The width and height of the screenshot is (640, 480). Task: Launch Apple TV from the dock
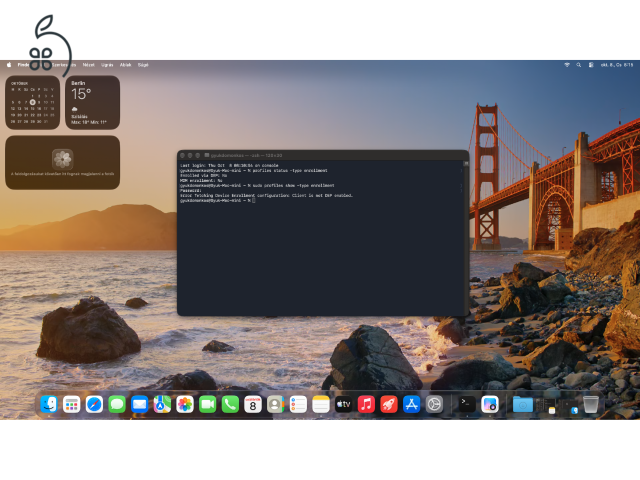344,404
